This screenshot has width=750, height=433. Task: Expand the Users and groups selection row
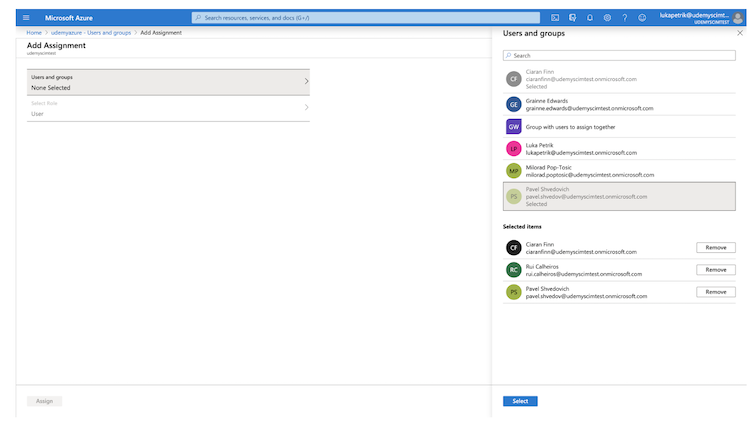click(x=167, y=82)
